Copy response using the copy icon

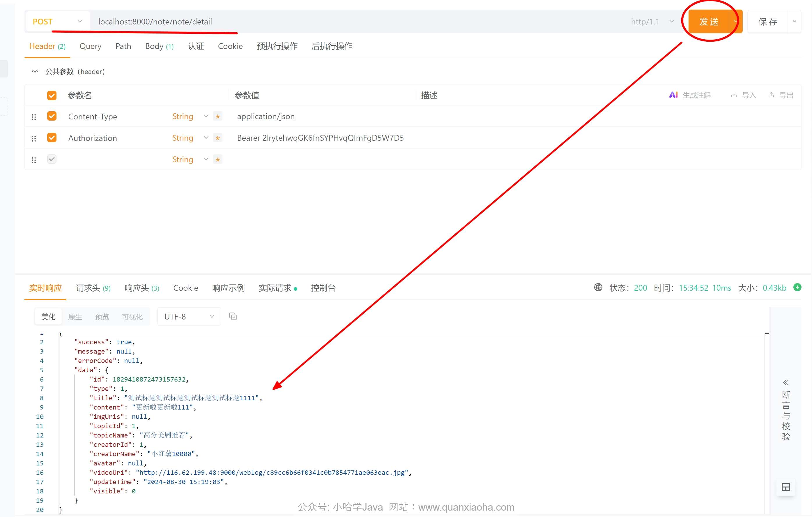233,316
